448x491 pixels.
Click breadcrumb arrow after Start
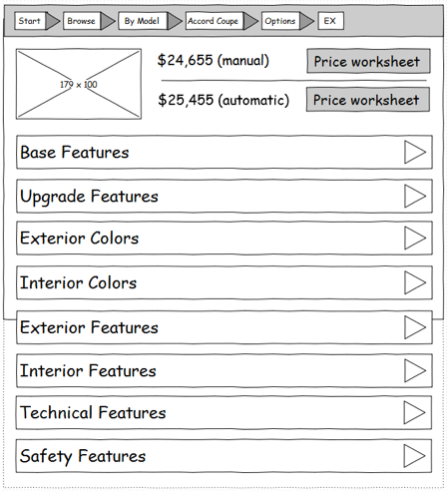[x=53, y=21]
